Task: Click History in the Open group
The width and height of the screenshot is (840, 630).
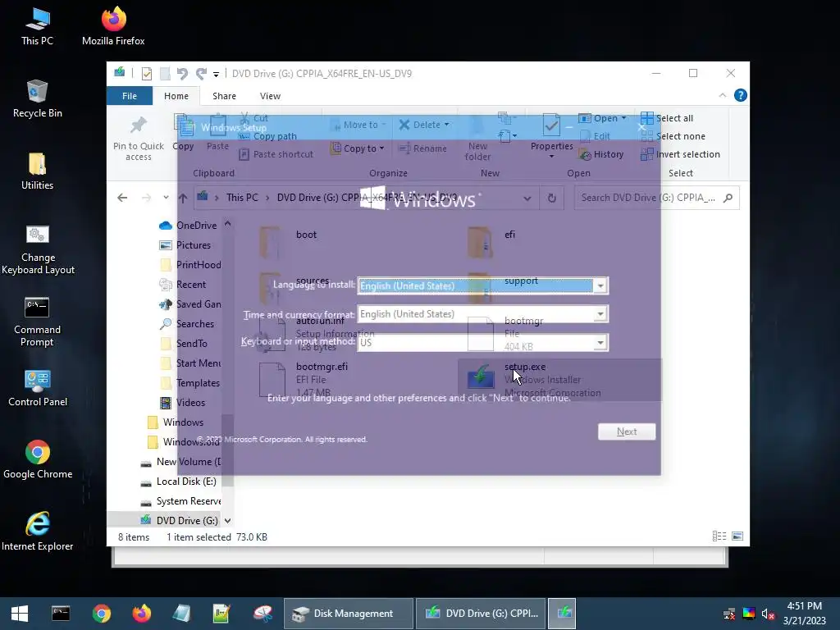Action: pos(601,154)
